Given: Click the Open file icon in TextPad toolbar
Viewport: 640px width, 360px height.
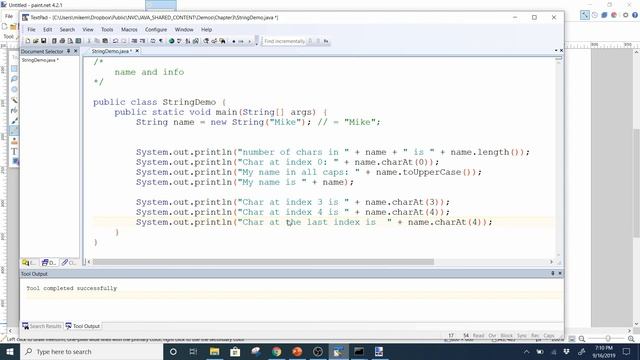Looking at the screenshot, I should click(36, 41).
